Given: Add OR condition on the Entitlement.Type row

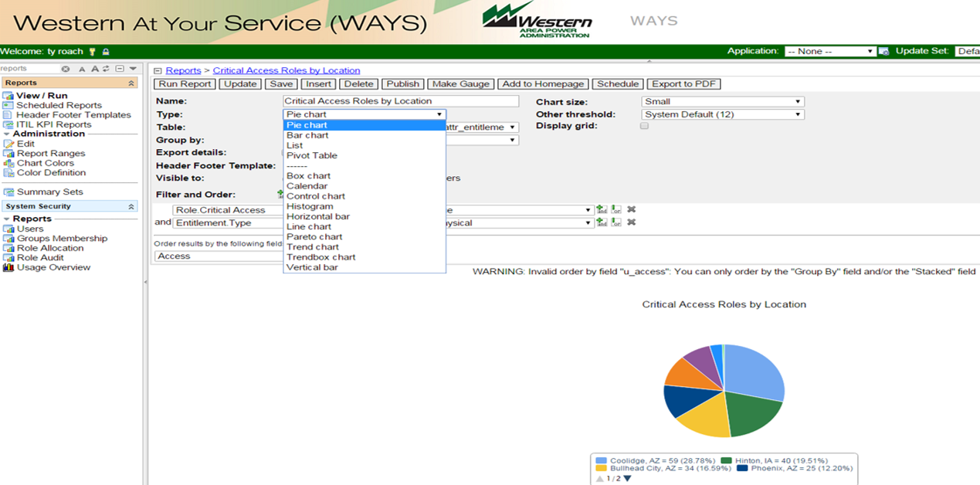Looking at the screenshot, I should [x=616, y=222].
